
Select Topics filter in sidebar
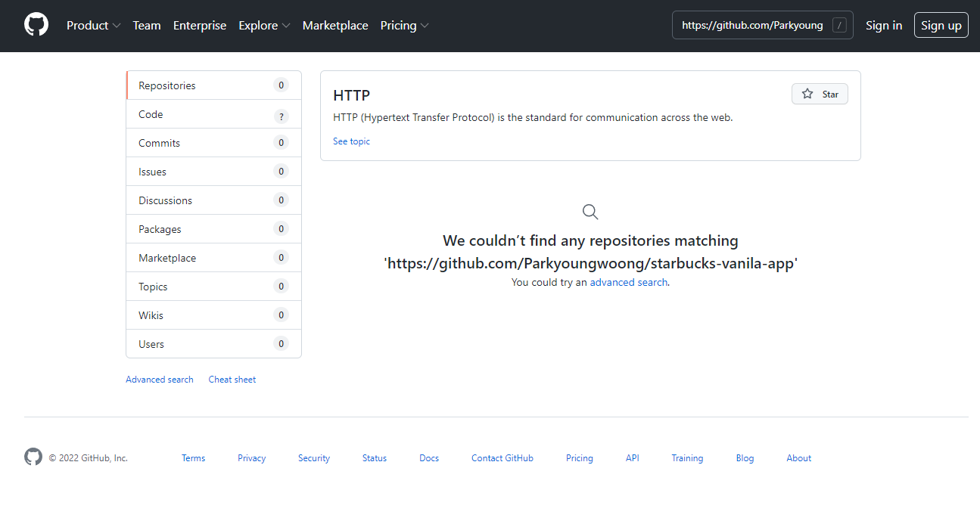click(x=214, y=287)
